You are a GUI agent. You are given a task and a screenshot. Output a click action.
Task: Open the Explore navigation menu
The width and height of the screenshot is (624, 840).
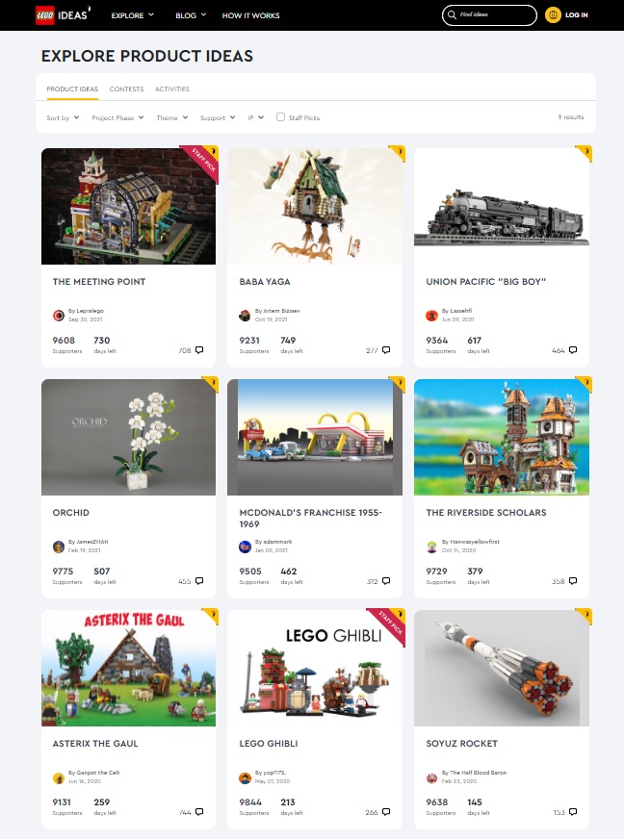(x=133, y=15)
